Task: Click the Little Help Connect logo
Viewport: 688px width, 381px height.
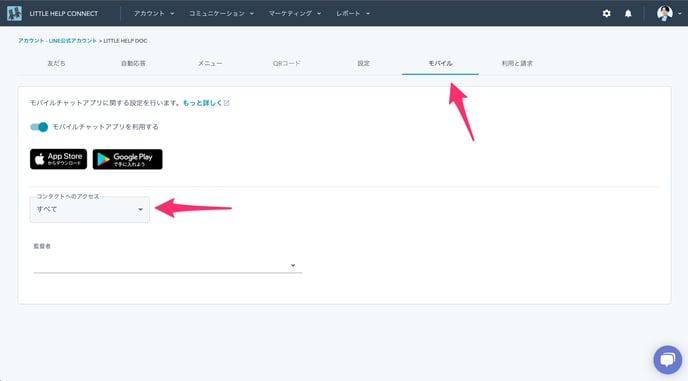Action: pyautogui.click(x=14, y=13)
